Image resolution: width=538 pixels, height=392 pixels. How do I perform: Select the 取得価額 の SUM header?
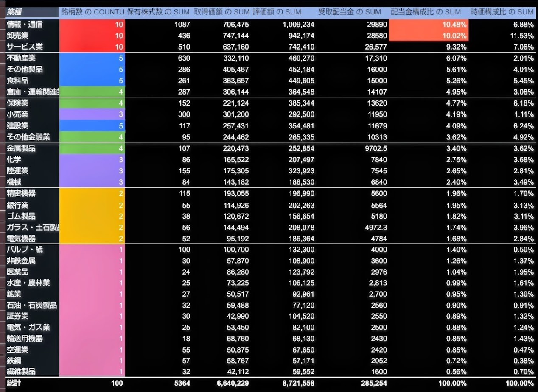click(221, 12)
